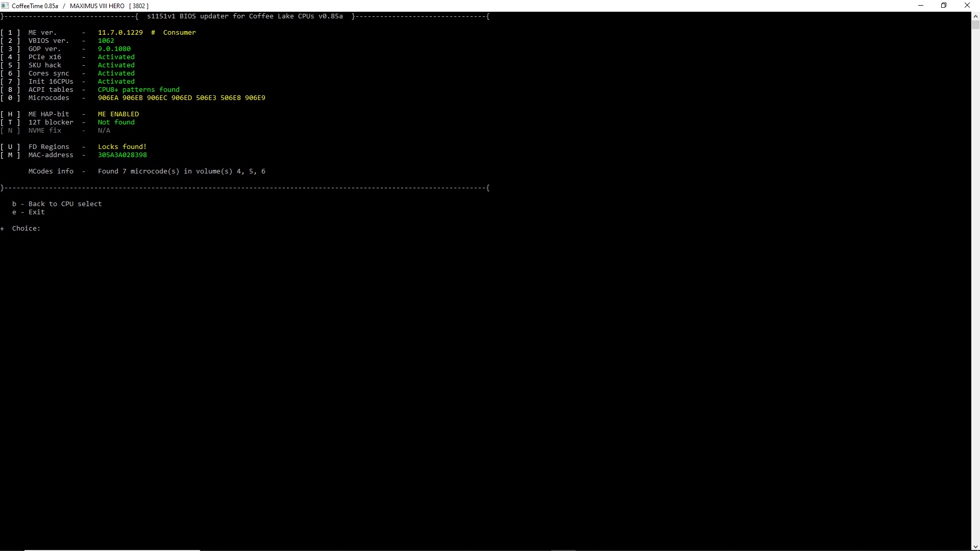Click the Init 16CPUs option line
980x551 pixels.
tap(51, 82)
